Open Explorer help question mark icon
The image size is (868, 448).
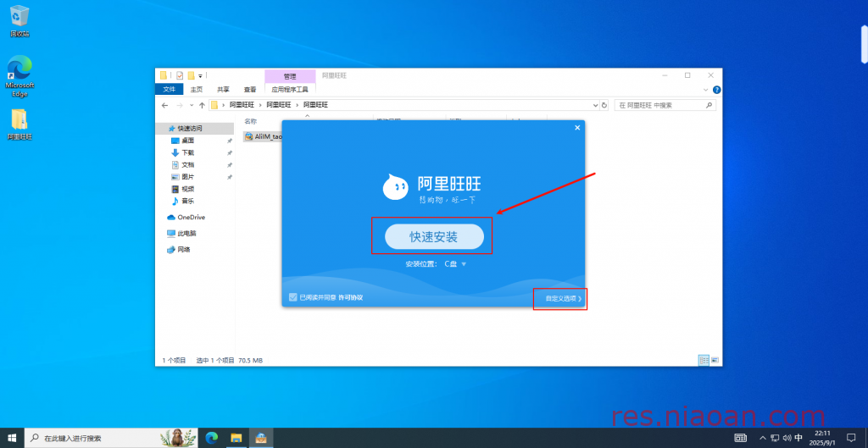click(716, 89)
